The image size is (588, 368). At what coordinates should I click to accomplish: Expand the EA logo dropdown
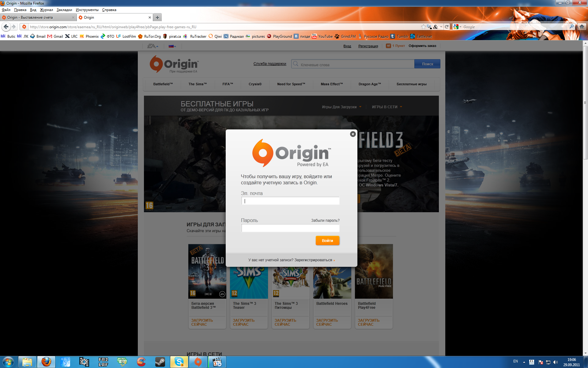click(x=153, y=46)
